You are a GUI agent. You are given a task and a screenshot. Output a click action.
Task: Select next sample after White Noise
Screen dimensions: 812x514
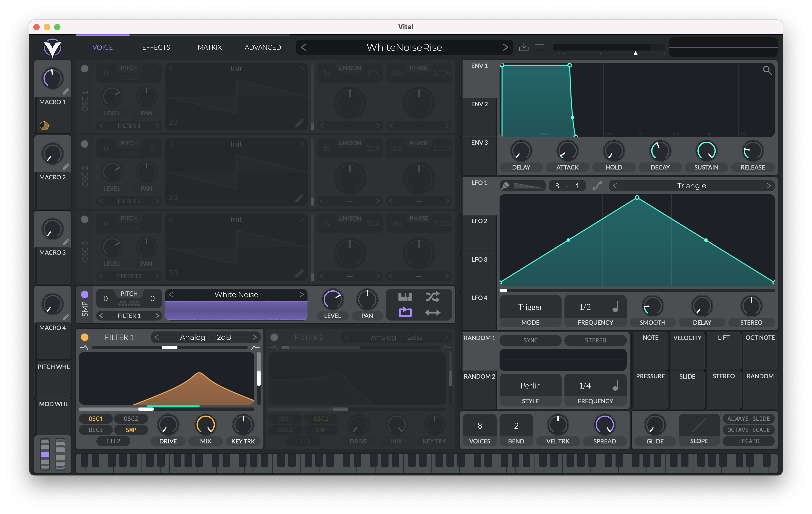(302, 294)
